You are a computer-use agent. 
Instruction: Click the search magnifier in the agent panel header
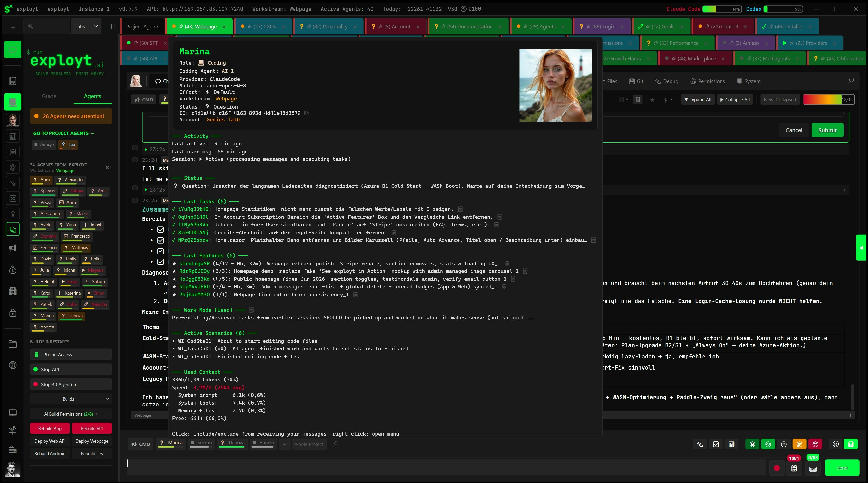pos(851,81)
